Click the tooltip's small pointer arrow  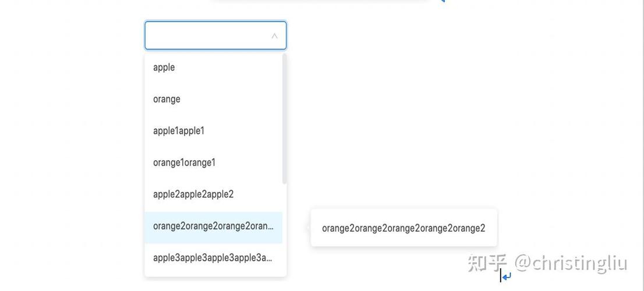(x=309, y=228)
